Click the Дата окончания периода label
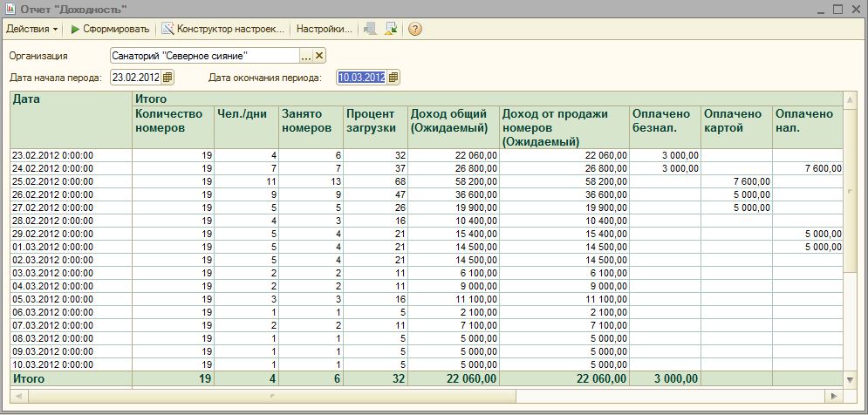This screenshot has width=868, height=415. [264, 78]
